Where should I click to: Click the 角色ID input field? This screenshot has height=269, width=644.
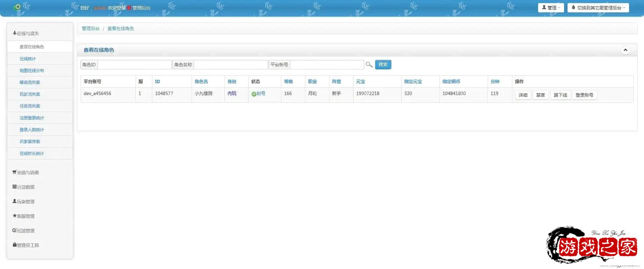point(134,65)
